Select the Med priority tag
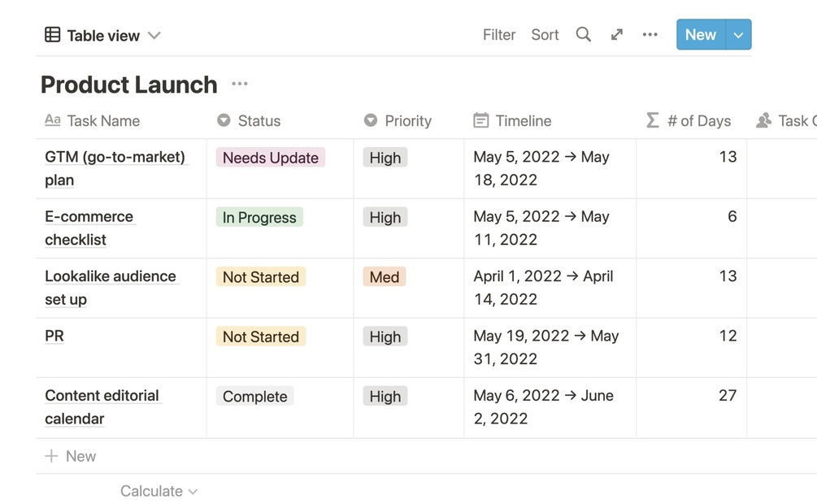Viewport: 817px width, 504px height. point(384,277)
